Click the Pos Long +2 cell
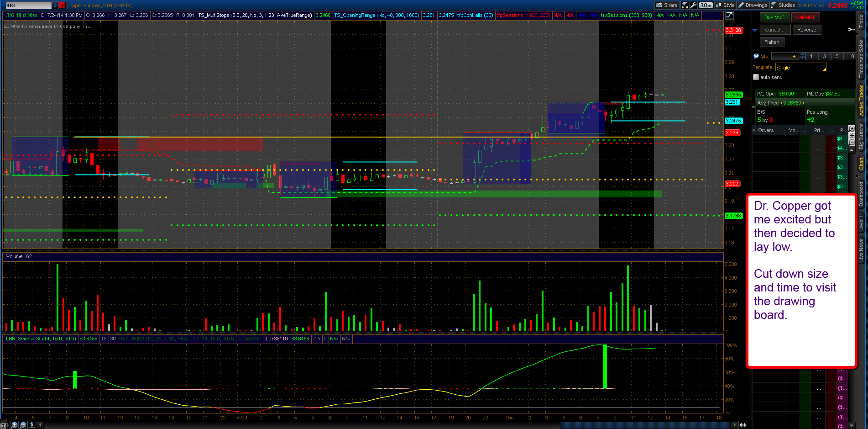Screen dimensions: 868x429 pos(830,116)
